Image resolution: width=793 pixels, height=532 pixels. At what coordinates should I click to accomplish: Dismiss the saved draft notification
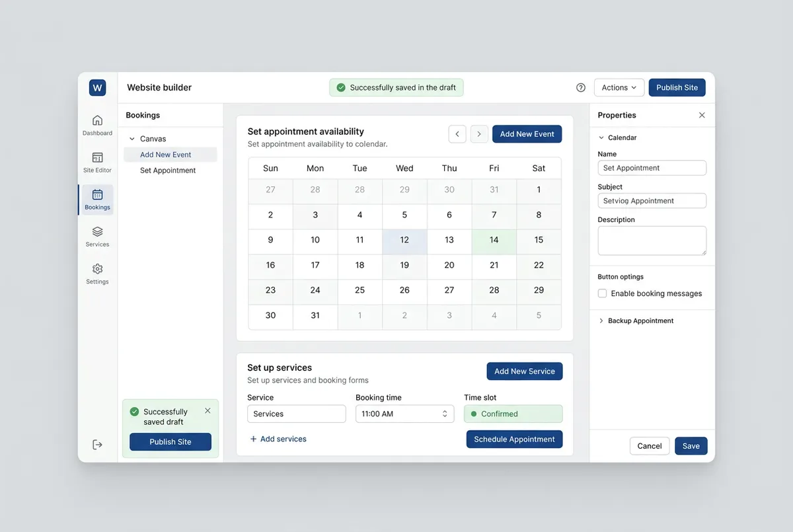(x=208, y=410)
